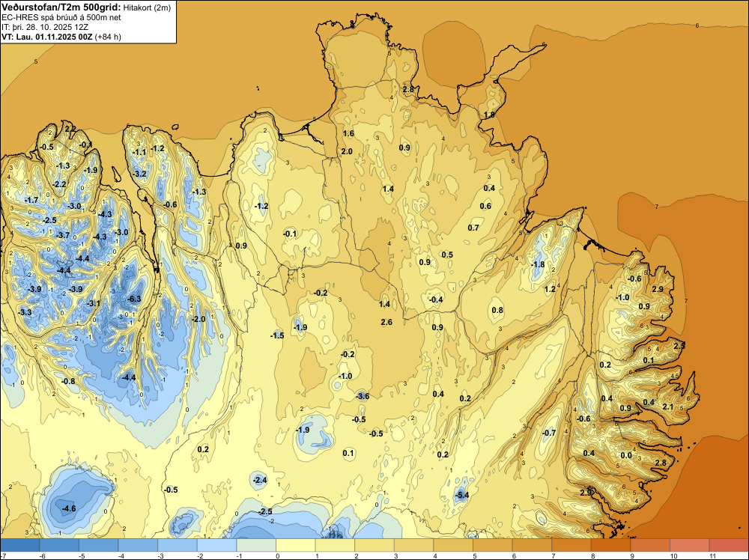Screen dimensions: 749x560
Task: Click the -2.4 temperature label
Action: pyautogui.click(x=260, y=480)
